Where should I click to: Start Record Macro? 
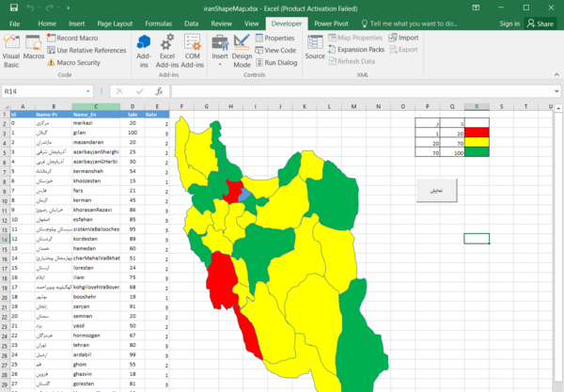[x=72, y=38]
